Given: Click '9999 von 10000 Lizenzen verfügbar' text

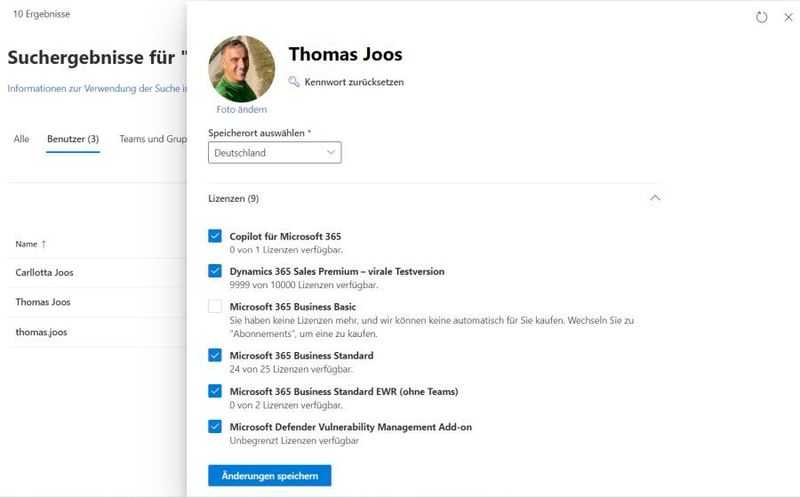Looking at the screenshot, I should click(x=304, y=285).
